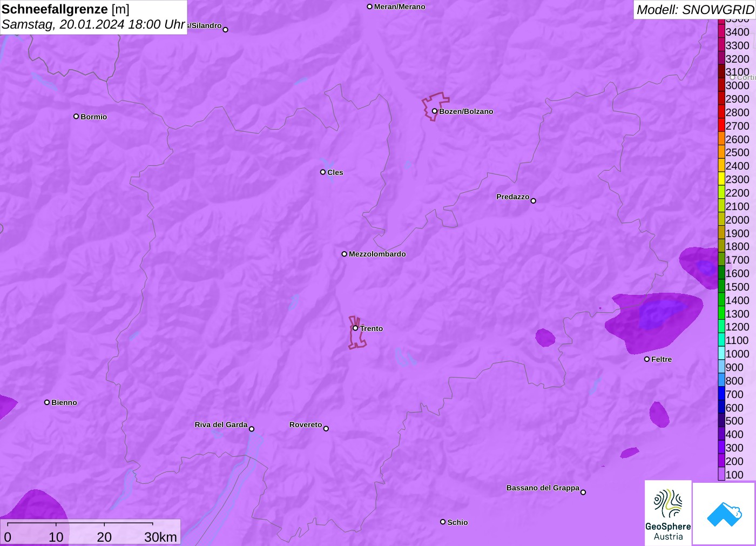Pick the dark red 3000 legend swatch
The width and height of the screenshot is (756, 546).
pyautogui.click(x=721, y=85)
